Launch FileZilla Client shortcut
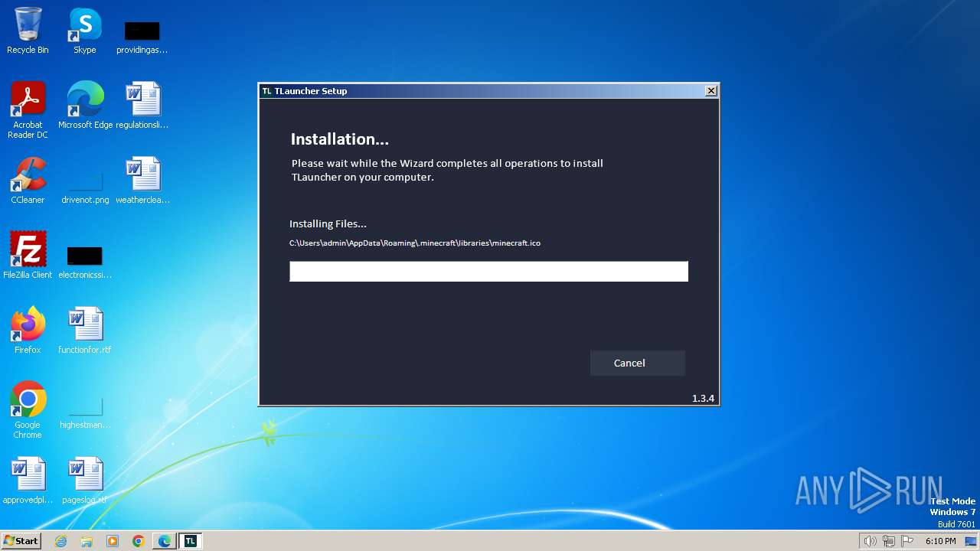Screen dimensions: 980x551 click(x=28, y=255)
